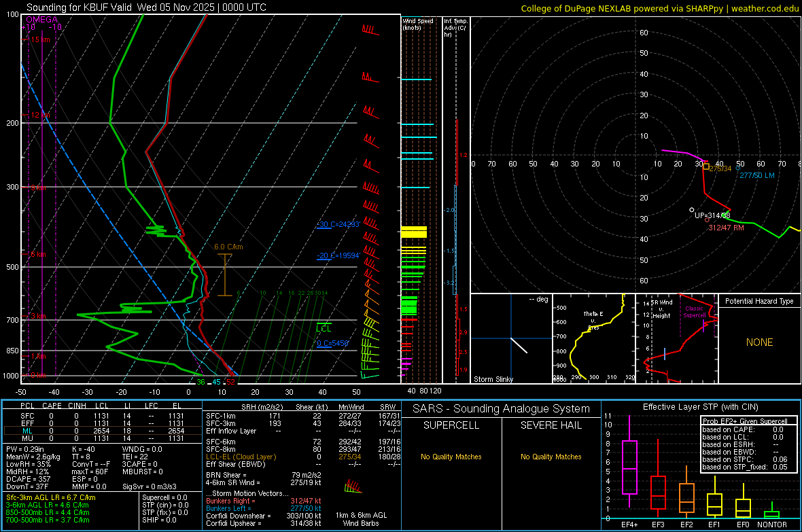Select the ML parcel row
802x532 pixels.
point(103,431)
